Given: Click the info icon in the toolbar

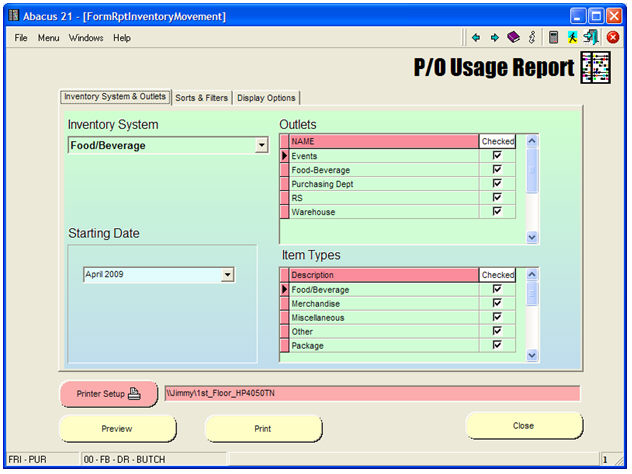Looking at the screenshot, I should point(532,38).
